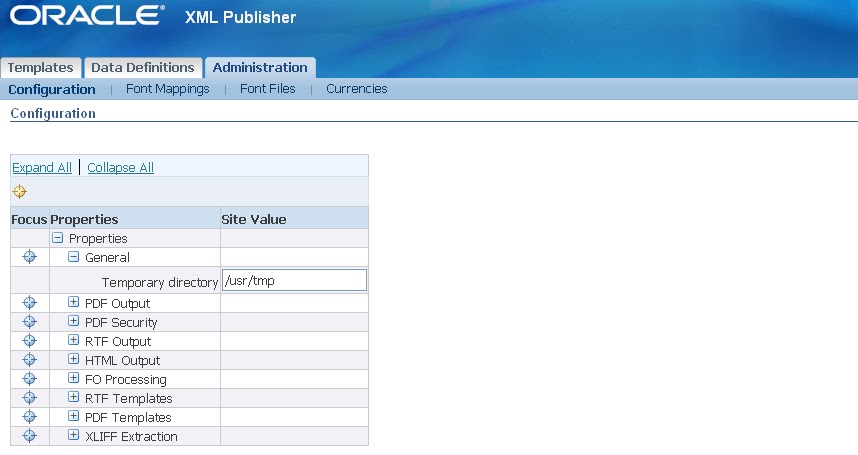This screenshot has height=455, width=858.
Task: Click the focus icon for RTF Output
Action: tap(30, 341)
